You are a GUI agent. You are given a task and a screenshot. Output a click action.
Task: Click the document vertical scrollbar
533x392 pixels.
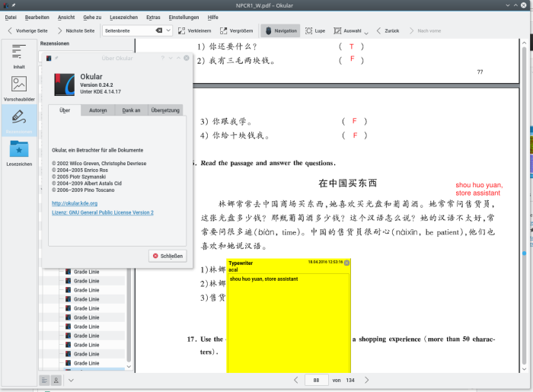point(524,204)
